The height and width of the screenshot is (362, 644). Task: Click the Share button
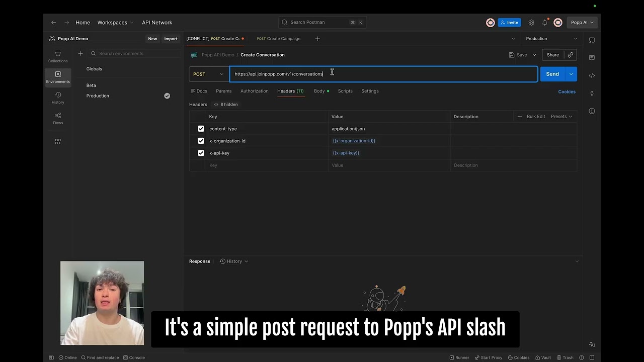point(552,55)
